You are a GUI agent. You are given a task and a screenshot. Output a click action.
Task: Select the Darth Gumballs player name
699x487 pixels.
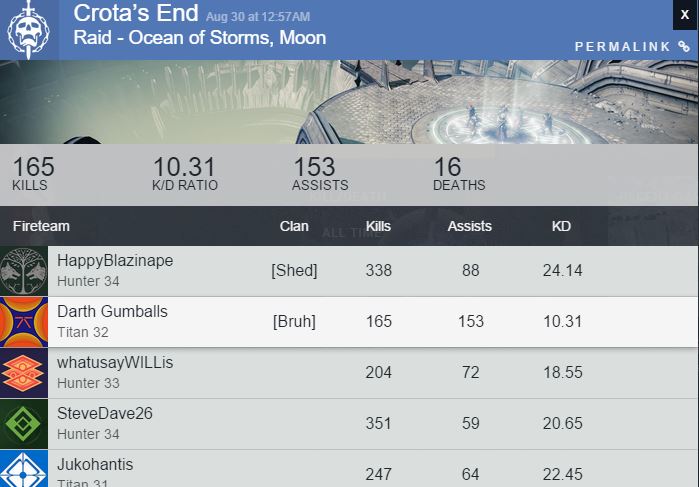click(112, 312)
